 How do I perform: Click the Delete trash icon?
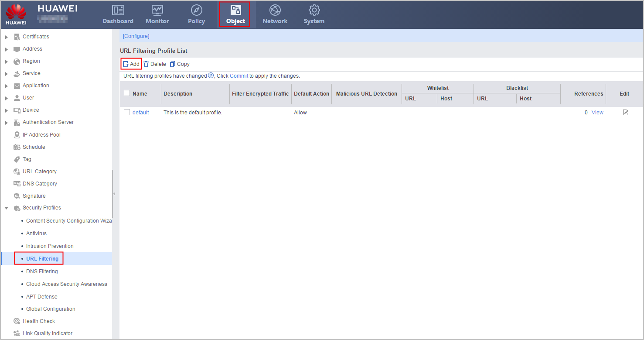pyautogui.click(x=146, y=64)
